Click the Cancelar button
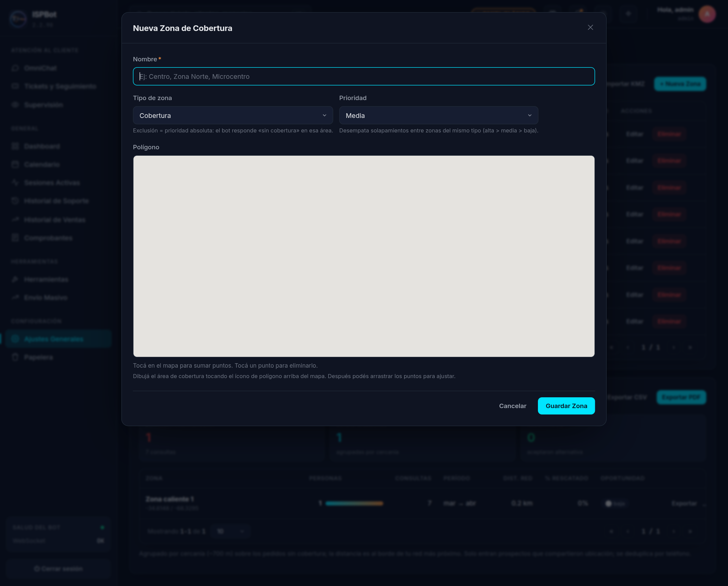The width and height of the screenshot is (728, 586). 512,406
